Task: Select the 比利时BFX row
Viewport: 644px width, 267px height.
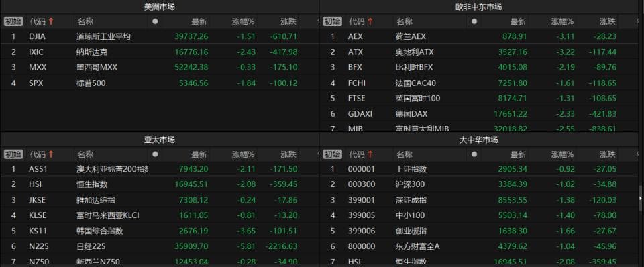Action: pyautogui.click(x=478, y=67)
